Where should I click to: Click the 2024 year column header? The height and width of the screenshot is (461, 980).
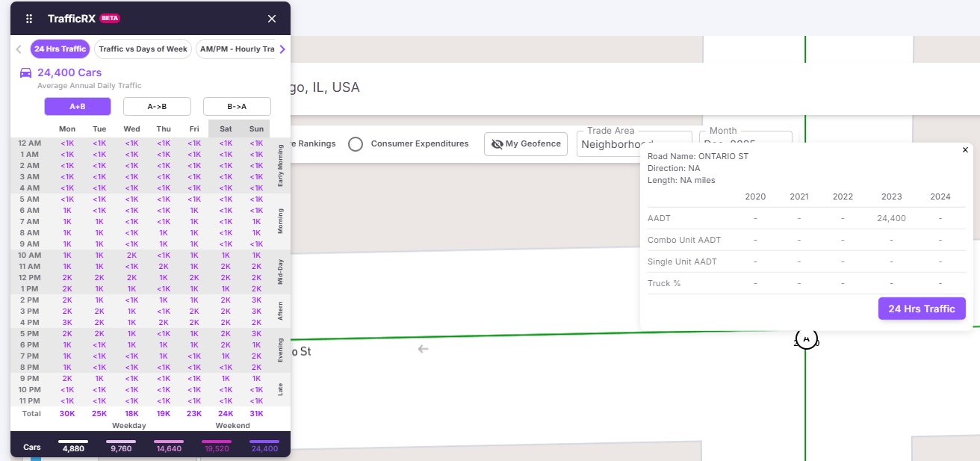(940, 197)
